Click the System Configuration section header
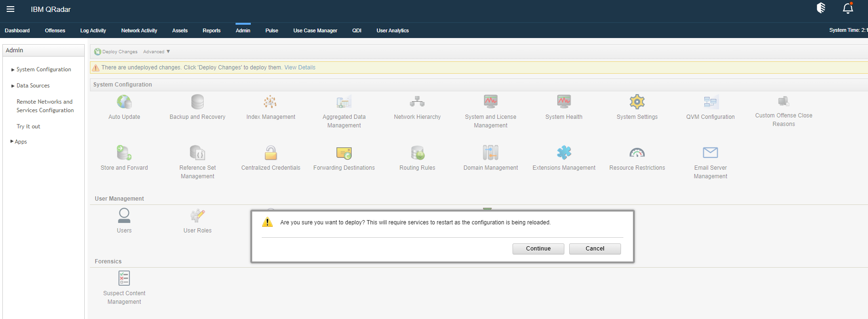 click(123, 85)
